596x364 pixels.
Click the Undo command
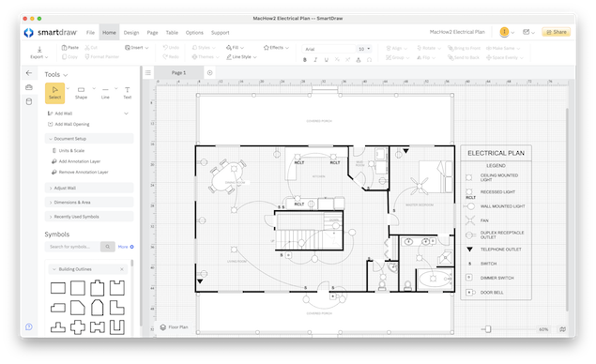pyautogui.click(x=171, y=48)
